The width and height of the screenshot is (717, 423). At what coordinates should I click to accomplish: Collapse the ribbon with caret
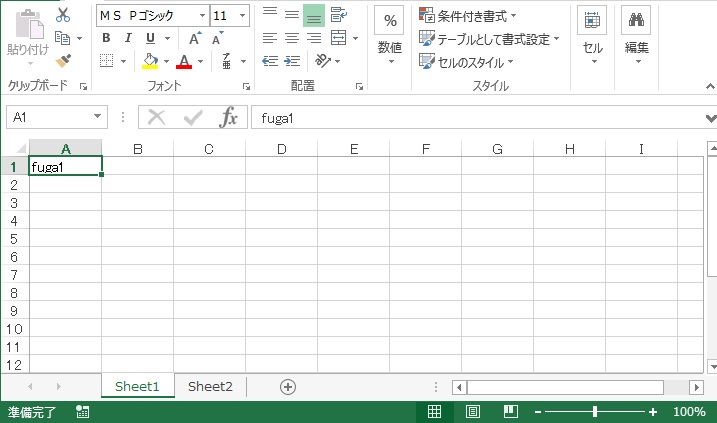tap(710, 86)
